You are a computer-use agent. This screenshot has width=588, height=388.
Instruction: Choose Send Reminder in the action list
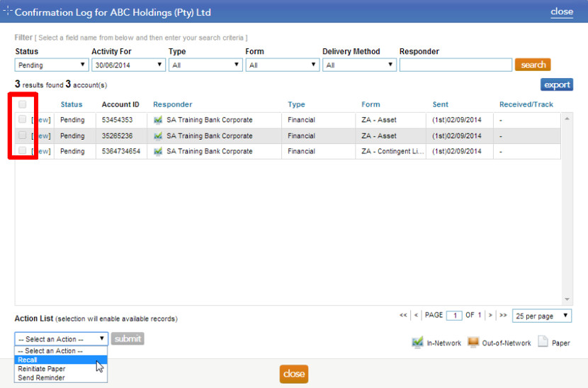click(x=41, y=377)
